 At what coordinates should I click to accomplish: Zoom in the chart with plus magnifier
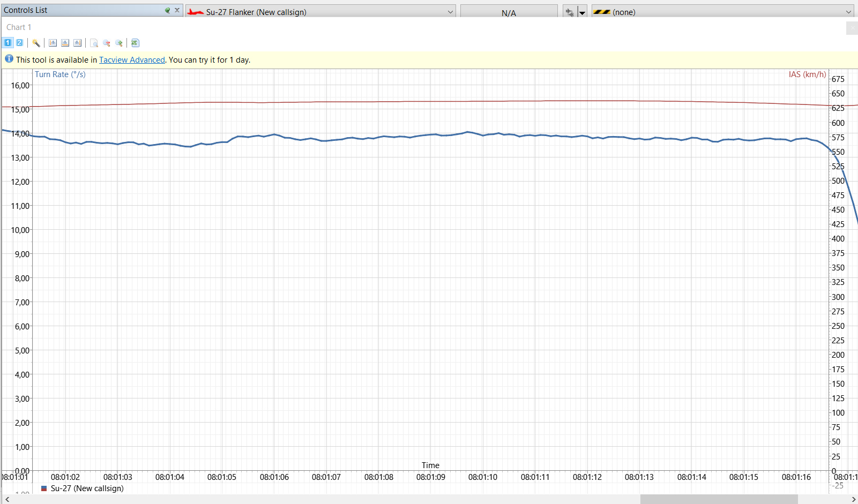click(119, 43)
